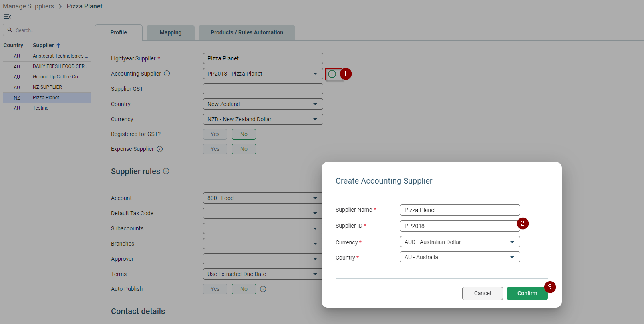Select DAILY FRESH FOOD SER... row
The height and width of the screenshot is (324, 644).
coord(47,66)
